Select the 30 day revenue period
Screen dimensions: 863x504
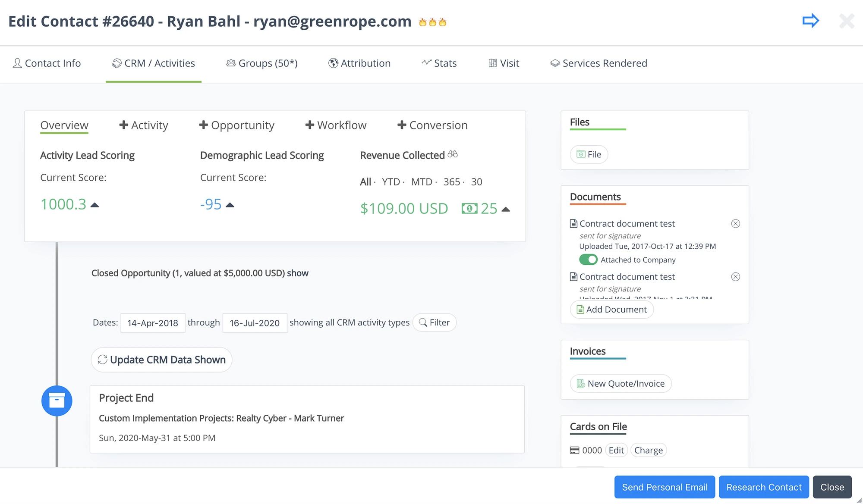[476, 182]
